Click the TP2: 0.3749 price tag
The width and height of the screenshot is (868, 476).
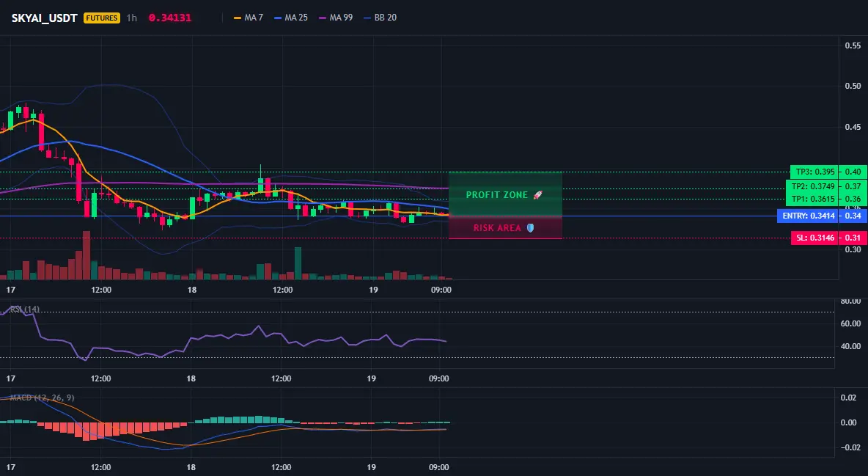812,187
